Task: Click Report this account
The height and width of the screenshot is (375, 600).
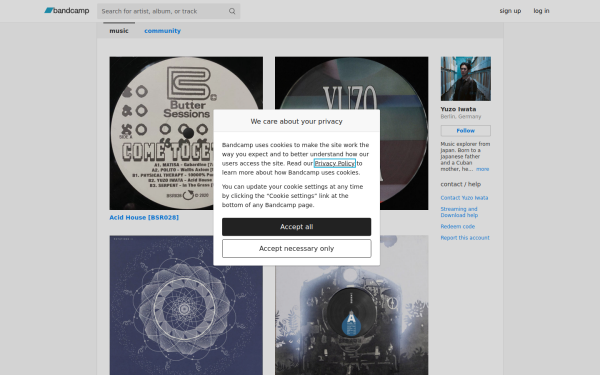Action: click(465, 238)
